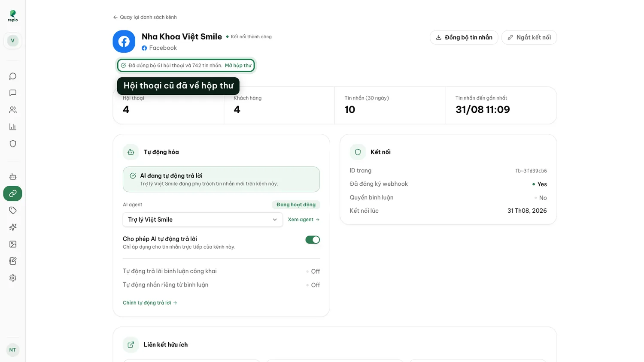This screenshot has width=644, height=362.
Task: Click the Kết nối thành công status label
Action: (x=249, y=37)
